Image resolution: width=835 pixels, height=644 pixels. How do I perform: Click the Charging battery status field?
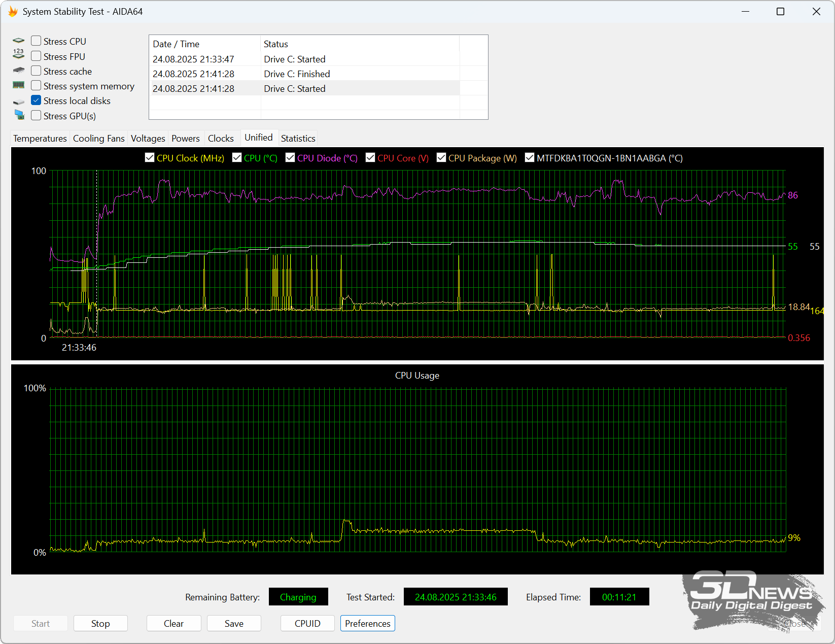(x=298, y=597)
